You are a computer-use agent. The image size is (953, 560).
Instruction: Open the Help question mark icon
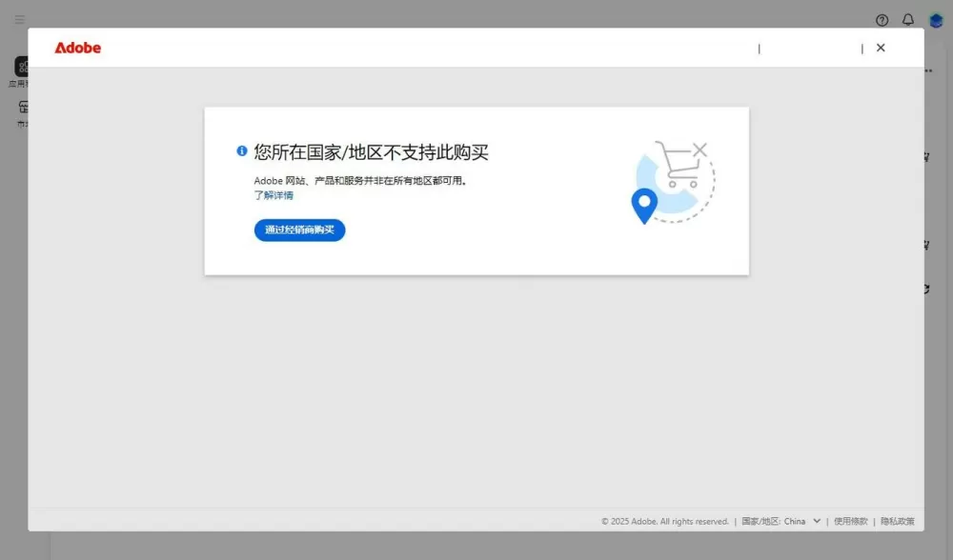[882, 19]
